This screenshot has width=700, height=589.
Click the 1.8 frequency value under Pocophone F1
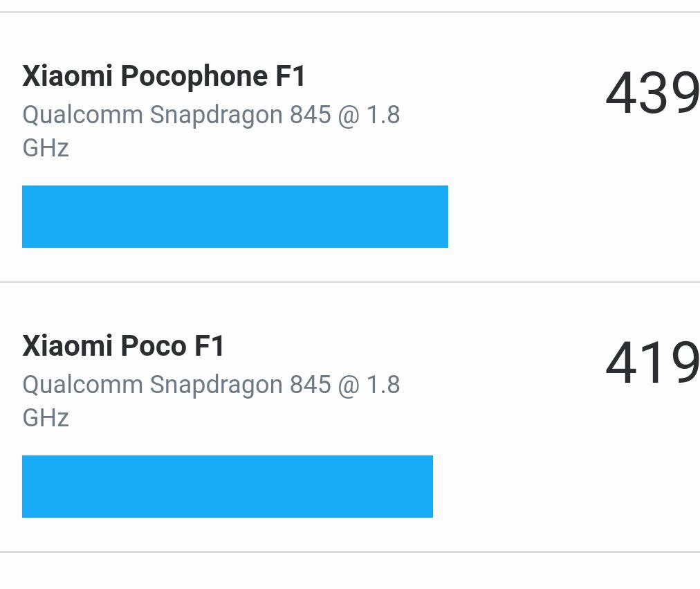(x=383, y=115)
